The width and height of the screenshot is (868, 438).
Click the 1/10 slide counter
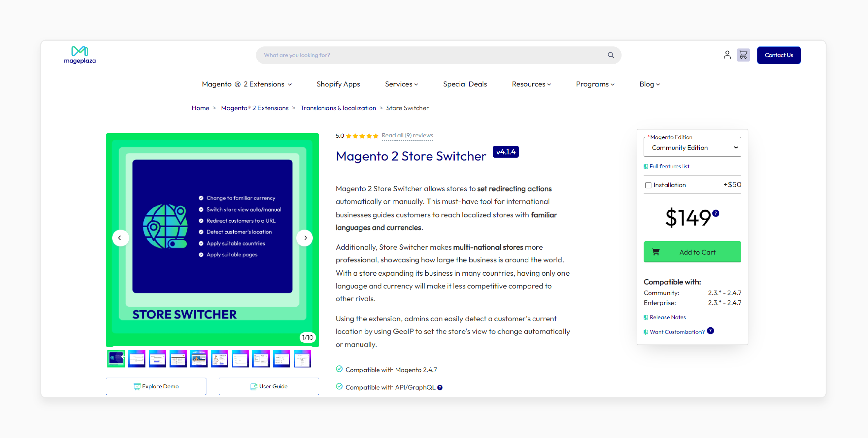point(307,337)
